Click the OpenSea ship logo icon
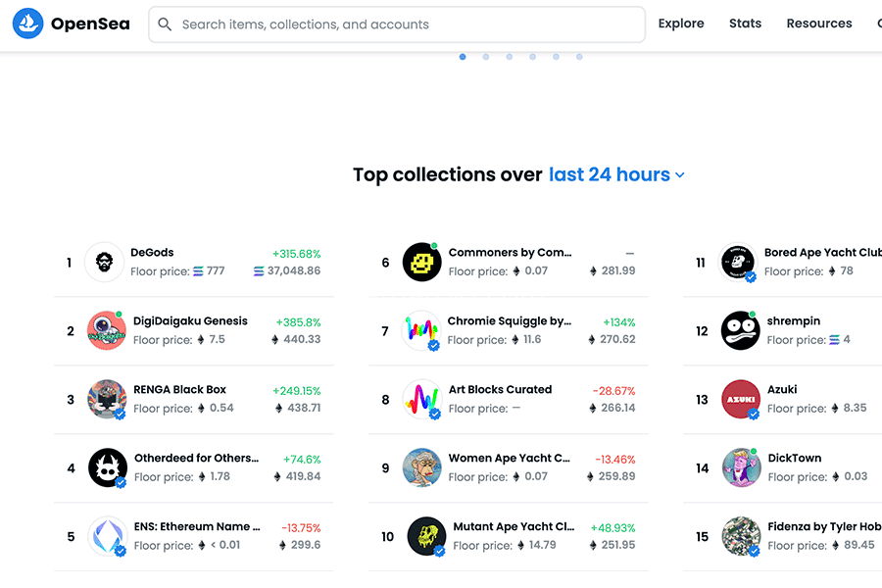The image size is (882, 588). tap(28, 24)
